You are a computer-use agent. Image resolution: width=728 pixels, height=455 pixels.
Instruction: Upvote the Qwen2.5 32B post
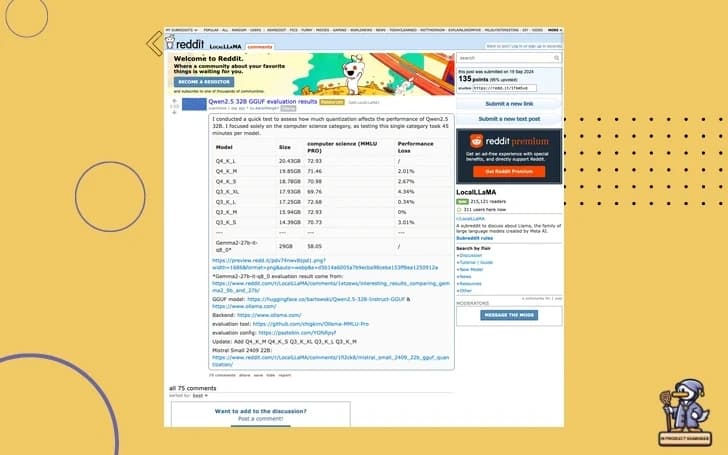(x=173, y=99)
